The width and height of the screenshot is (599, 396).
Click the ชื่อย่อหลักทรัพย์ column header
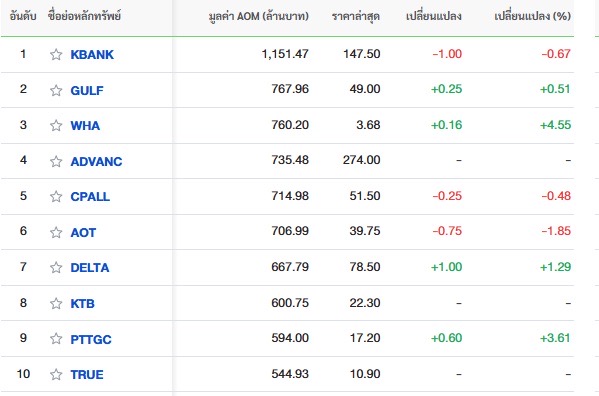coord(84,16)
